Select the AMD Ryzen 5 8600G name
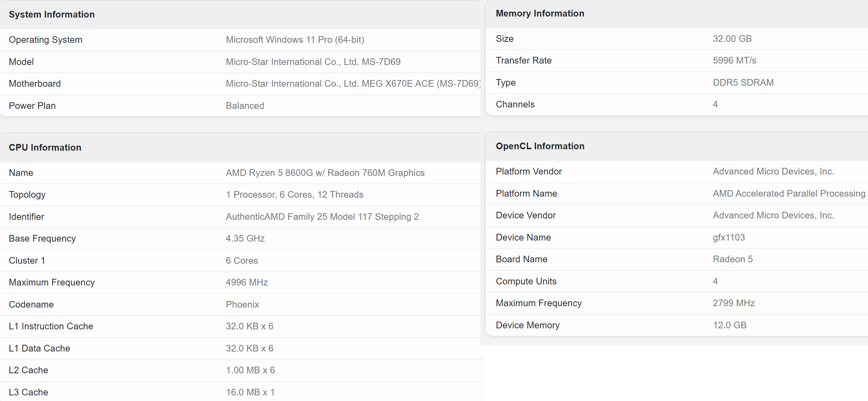 (x=325, y=173)
